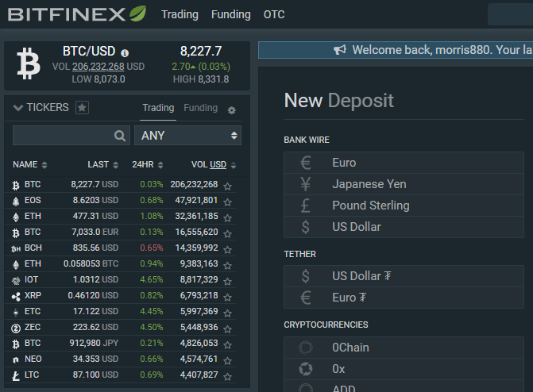Click the red '0.65%' BCH change value
Viewport: 533px width, 392px height.
(152, 248)
